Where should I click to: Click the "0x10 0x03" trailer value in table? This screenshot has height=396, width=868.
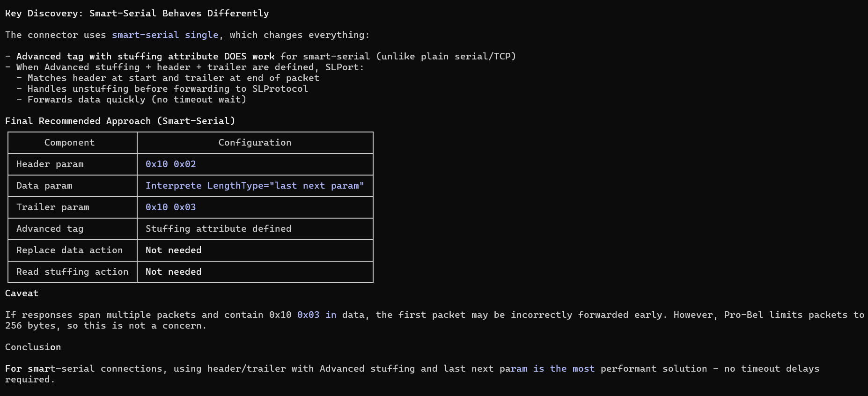170,207
